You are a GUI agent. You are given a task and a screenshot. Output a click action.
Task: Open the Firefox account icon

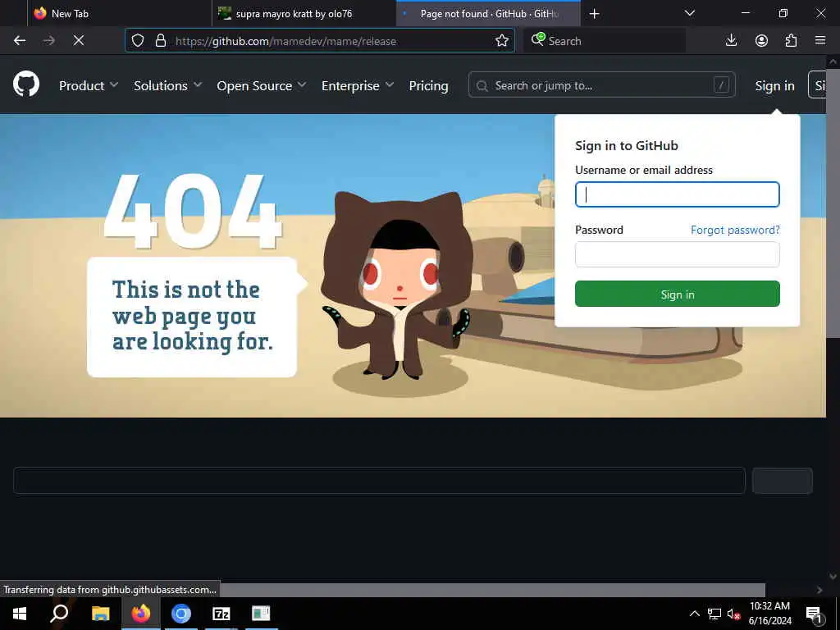(761, 41)
